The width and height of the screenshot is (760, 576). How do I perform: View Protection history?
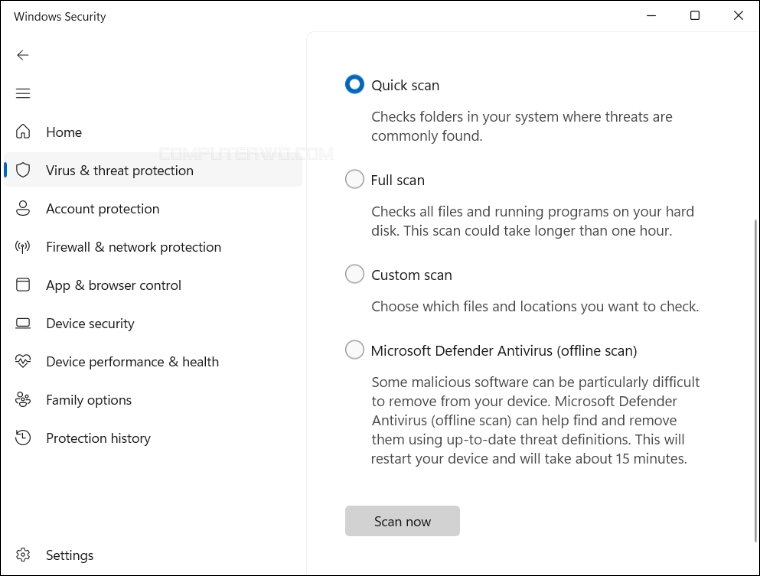pos(153,438)
